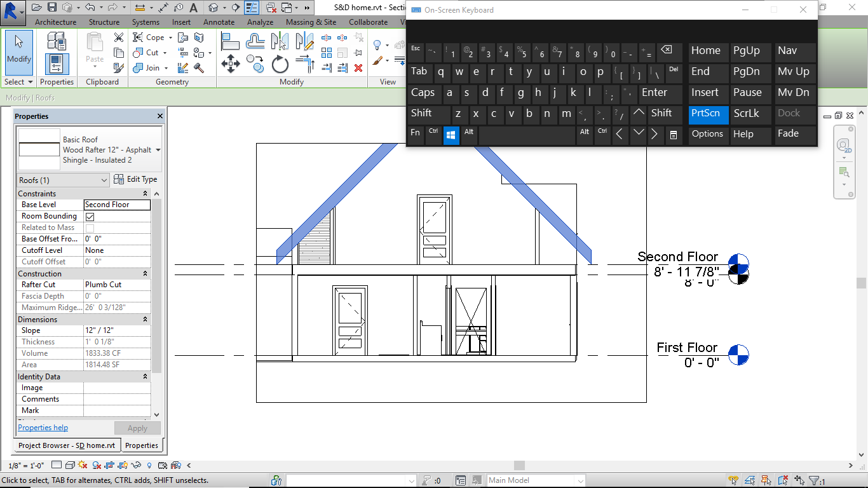The height and width of the screenshot is (488, 868).
Task: Select the Align tool
Action: click(230, 41)
